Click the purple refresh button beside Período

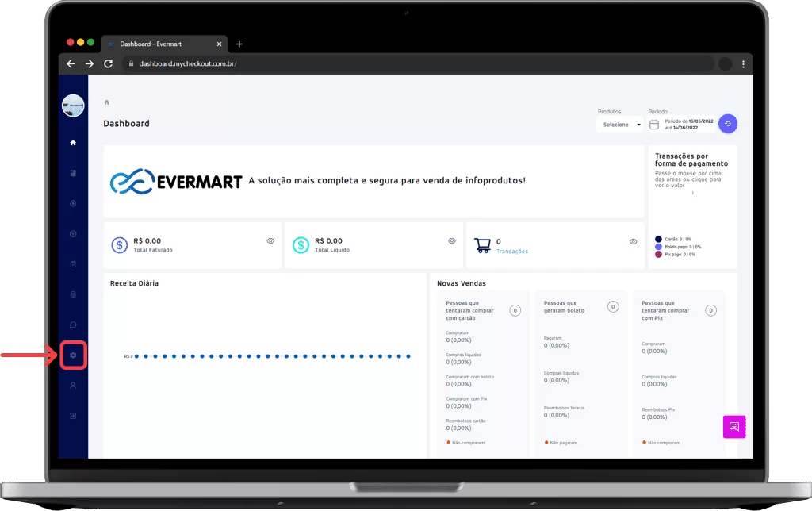pyautogui.click(x=727, y=123)
